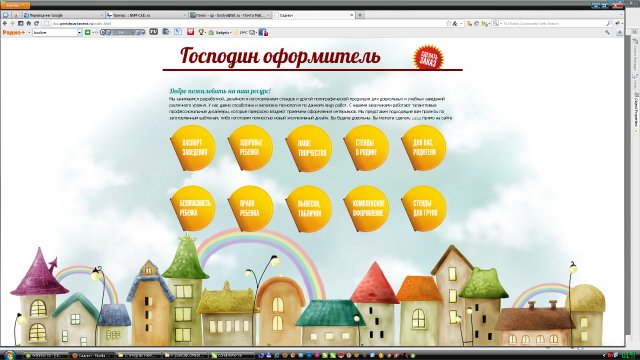The height and width of the screenshot is (360, 640).
Task: Open the Gadgets toolbar menu
Action: point(220,32)
